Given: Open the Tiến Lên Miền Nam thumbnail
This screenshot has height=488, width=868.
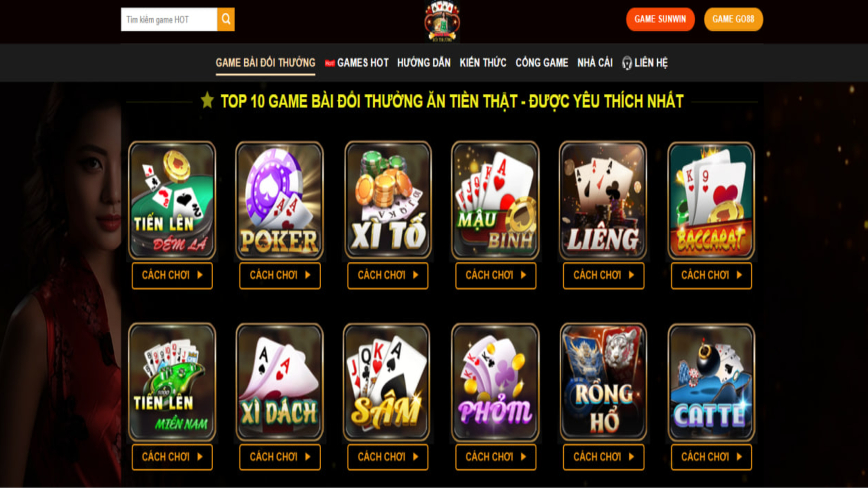Looking at the screenshot, I should 172,382.
